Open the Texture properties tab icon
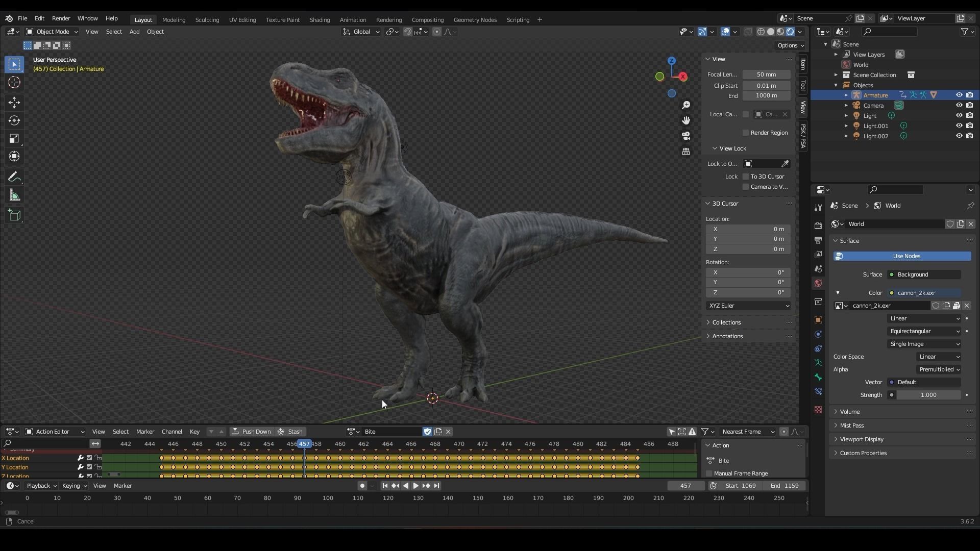The width and height of the screenshot is (980, 551). [x=818, y=410]
